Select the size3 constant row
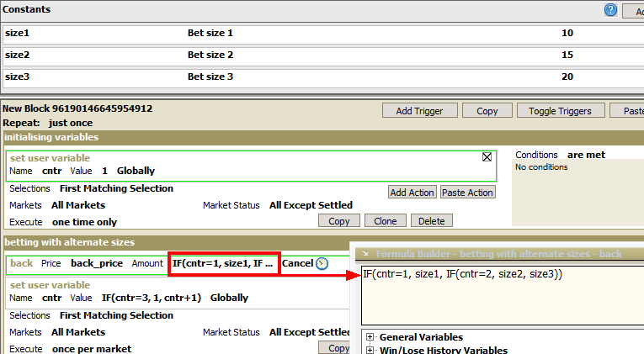 pos(323,77)
